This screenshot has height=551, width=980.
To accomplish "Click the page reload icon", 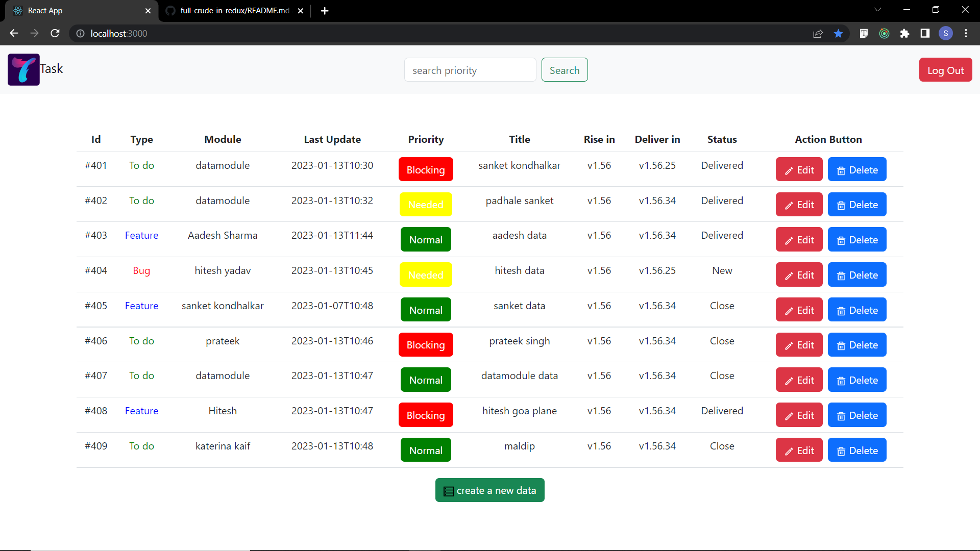I will 55,33.
